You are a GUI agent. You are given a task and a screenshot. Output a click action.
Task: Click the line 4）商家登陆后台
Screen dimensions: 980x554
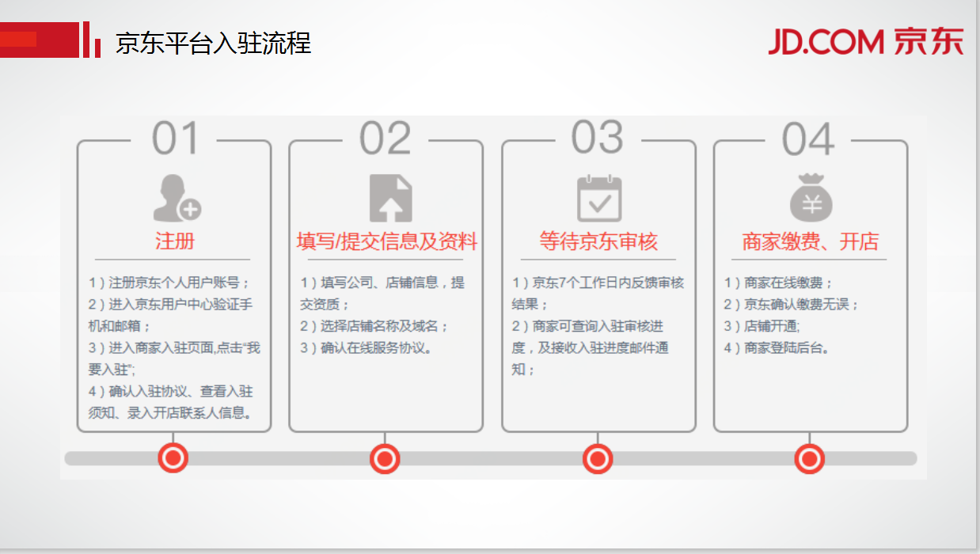coord(777,347)
